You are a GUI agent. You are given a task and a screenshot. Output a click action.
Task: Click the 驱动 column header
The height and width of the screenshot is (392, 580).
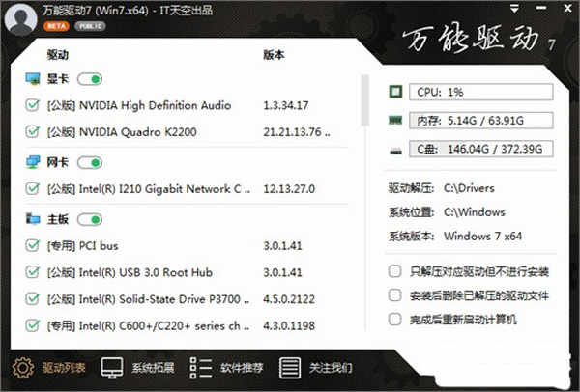[x=58, y=55]
